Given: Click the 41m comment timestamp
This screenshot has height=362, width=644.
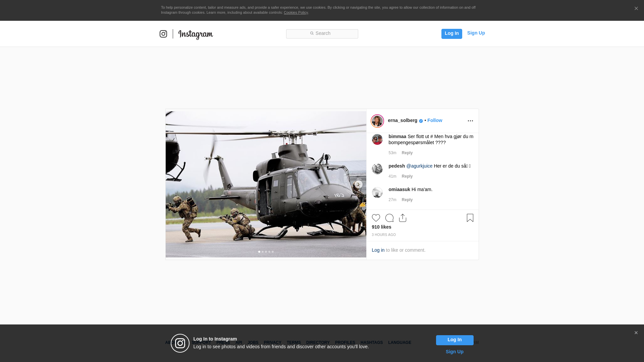Looking at the screenshot, I should click(392, 176).
